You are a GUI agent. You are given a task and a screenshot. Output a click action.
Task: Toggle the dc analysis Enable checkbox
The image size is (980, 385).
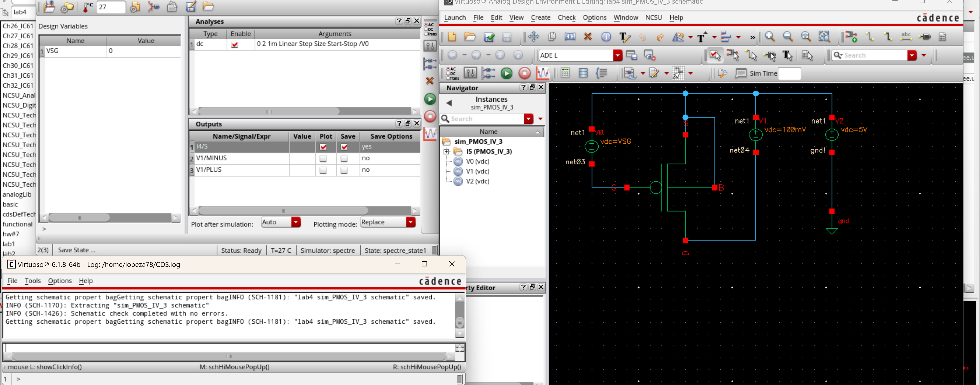[x=234, y=45]
